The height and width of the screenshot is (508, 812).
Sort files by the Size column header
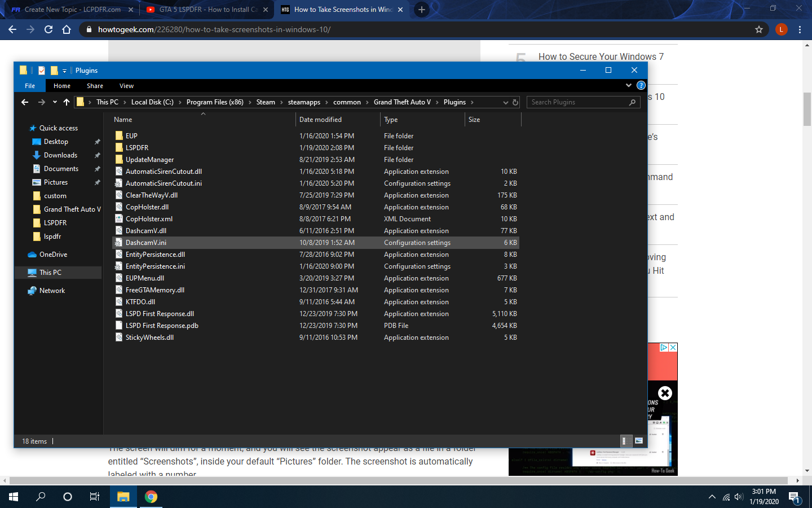coord(493,120)
